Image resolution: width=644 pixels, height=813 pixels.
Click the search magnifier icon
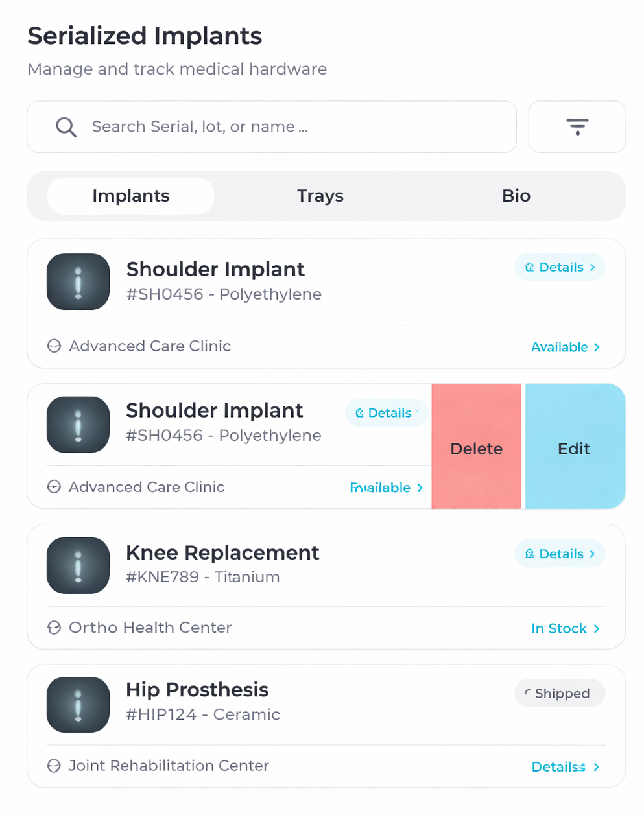[x=66, y=127]
